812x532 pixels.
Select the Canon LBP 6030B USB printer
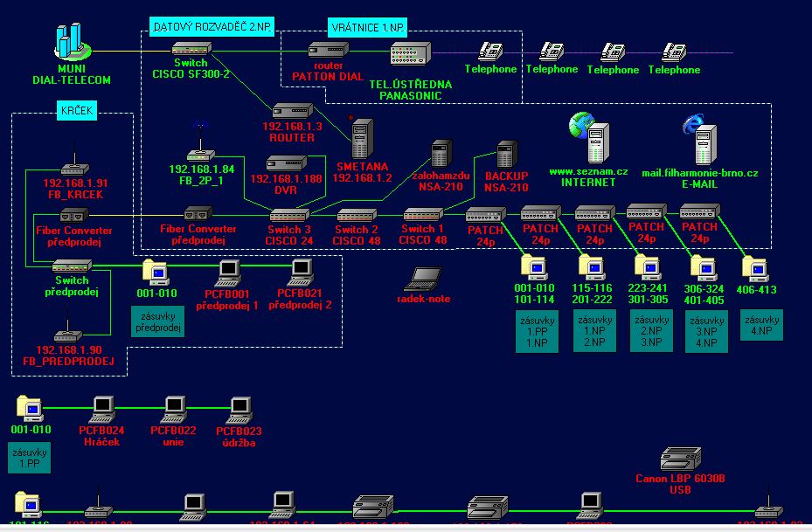pyautogui.click(x=680, y=459)
